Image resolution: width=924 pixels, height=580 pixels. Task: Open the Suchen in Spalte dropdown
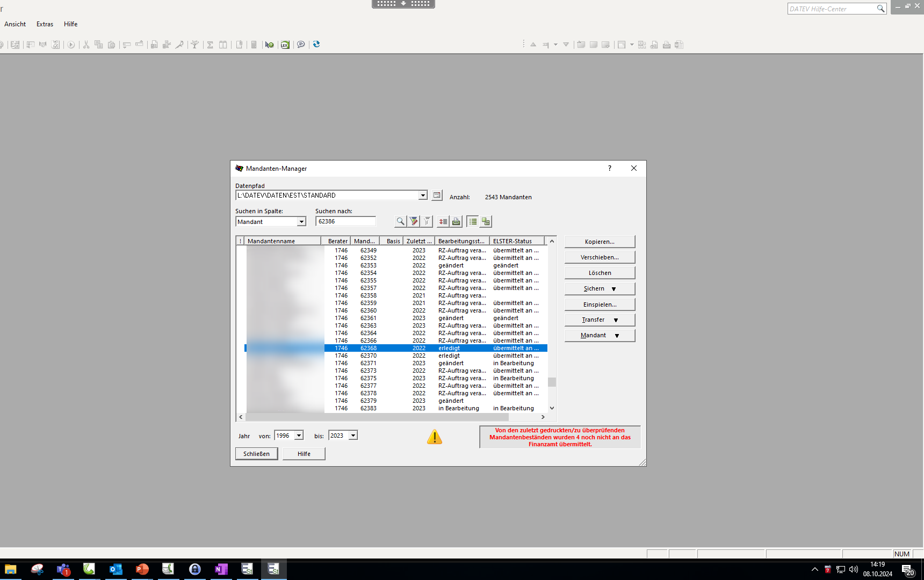pyautogui.click(x=301, y=222)
